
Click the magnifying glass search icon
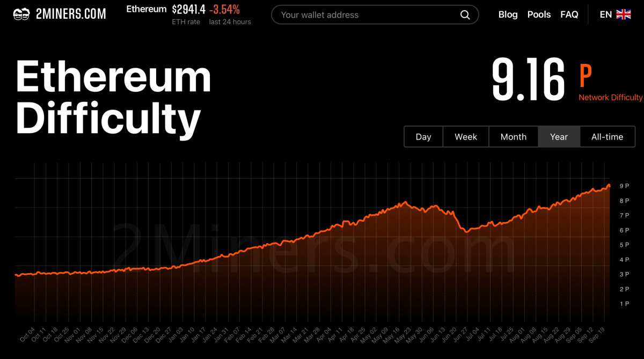(x=465, y=14)
